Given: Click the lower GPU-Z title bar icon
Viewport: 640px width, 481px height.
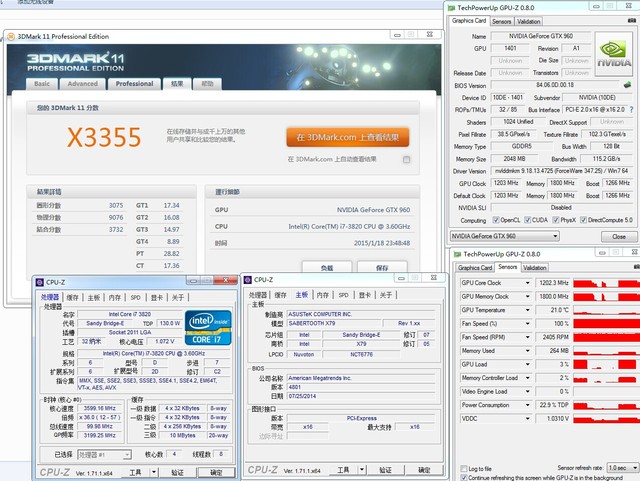Looking at the screenshot, I should (x=458, y=254).
